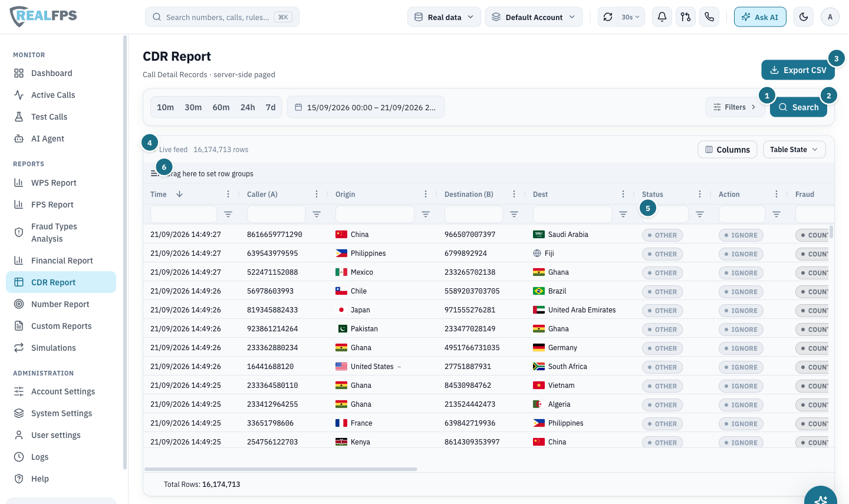Open the Default Account dropdown
The image size is (849, 504).
click(534, 17)
